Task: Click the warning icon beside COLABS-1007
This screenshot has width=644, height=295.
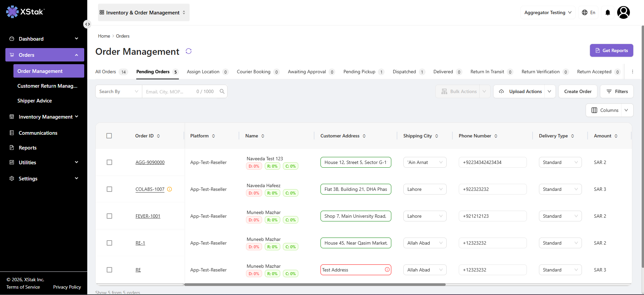Action: [169, 189]
